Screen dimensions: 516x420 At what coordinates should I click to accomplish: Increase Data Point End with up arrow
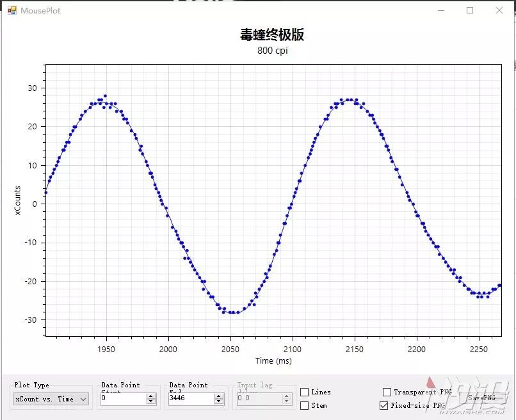219,396
